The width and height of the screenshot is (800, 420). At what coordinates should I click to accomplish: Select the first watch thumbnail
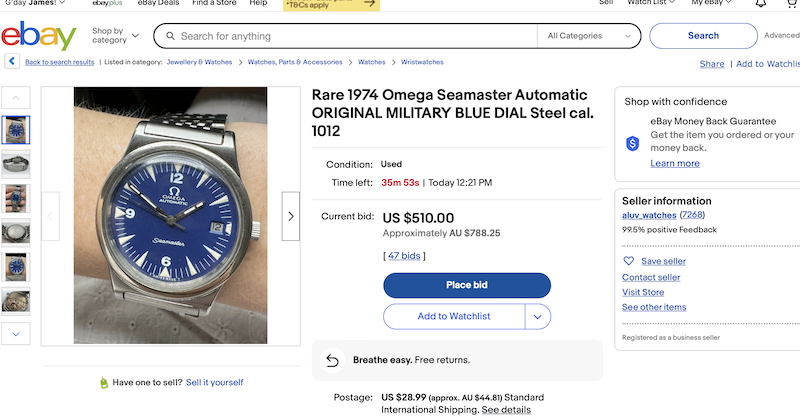point(16,129)
